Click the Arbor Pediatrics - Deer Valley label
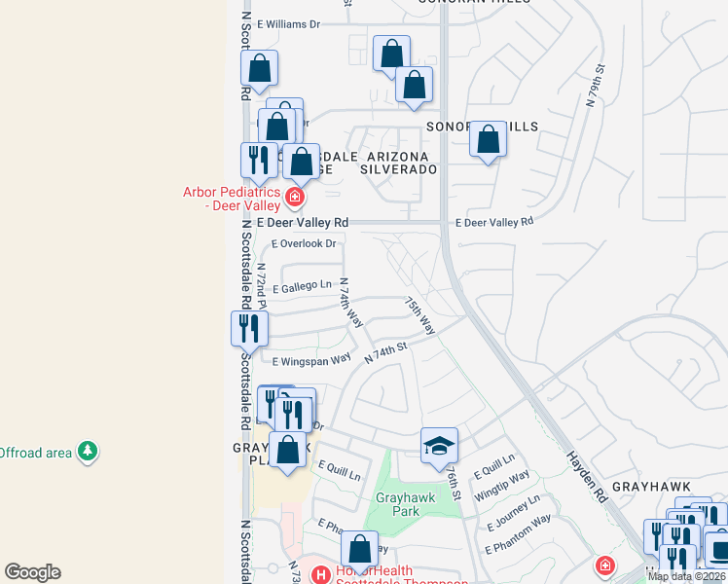Viewport: 728px width, 584px height. click(232, 199)
